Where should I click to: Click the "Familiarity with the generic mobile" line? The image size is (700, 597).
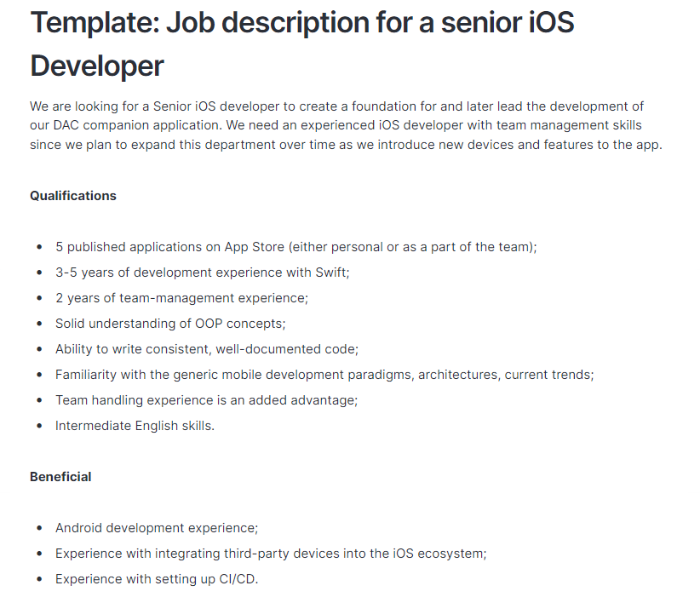324,375
